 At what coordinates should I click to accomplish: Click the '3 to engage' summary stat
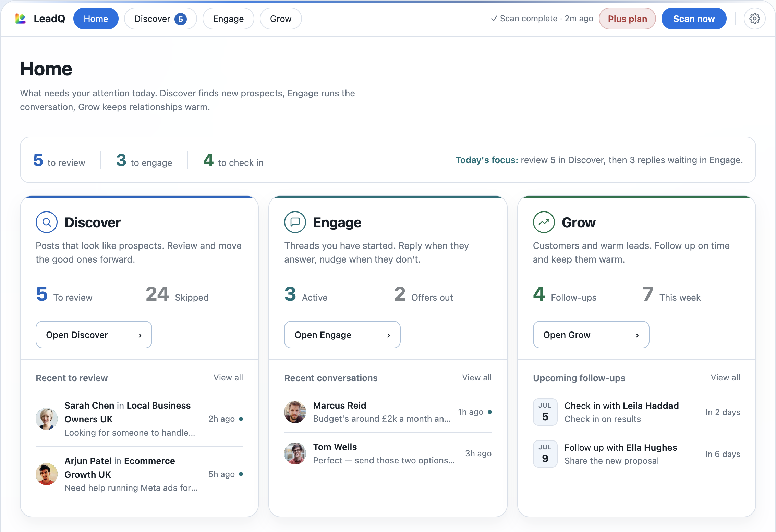(144, 160)
